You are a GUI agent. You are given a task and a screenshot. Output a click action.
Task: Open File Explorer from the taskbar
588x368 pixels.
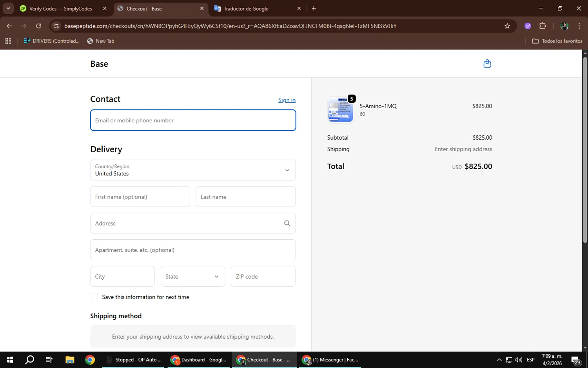coord(70,360)
